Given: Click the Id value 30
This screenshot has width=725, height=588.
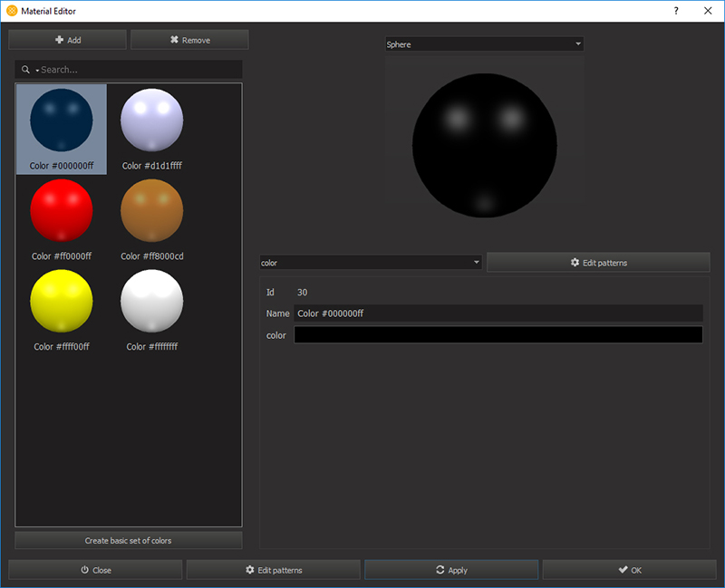Looking at the screenshot, I should tap(302, 292).
